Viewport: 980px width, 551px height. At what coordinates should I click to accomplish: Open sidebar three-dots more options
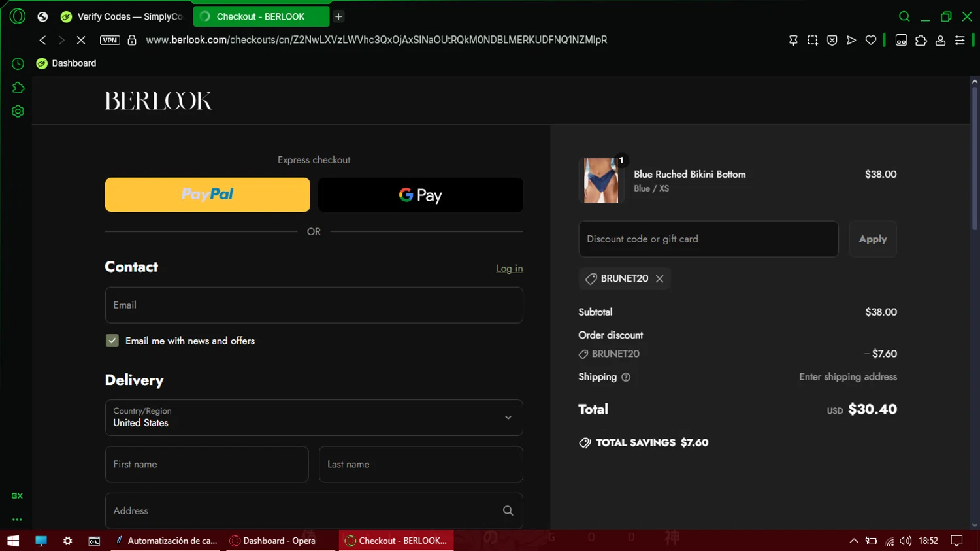coord(17,520)
